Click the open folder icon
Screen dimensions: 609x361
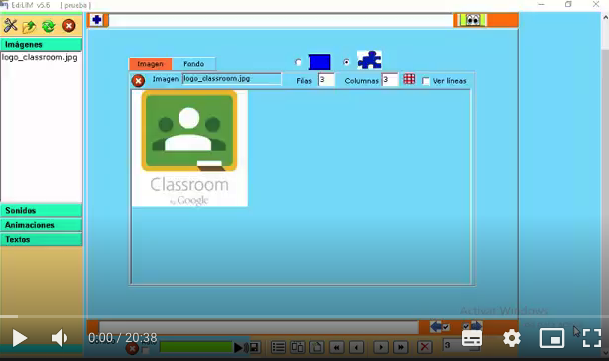point(29,26)
